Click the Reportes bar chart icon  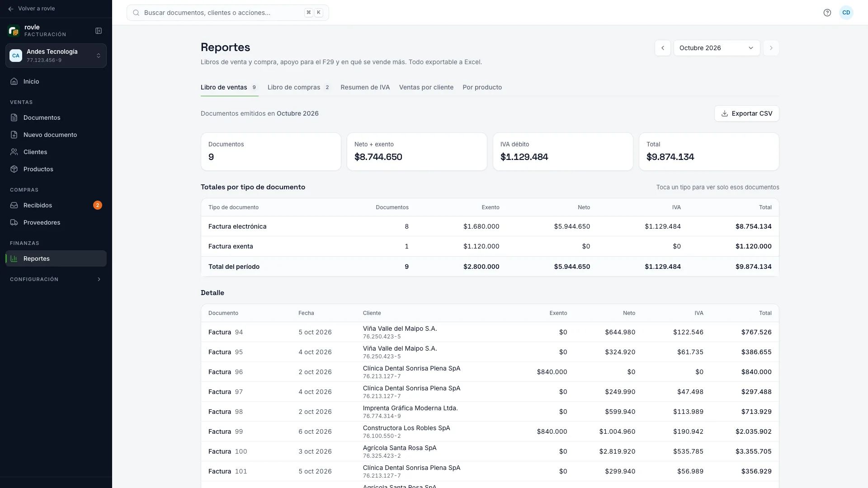pos(14,258)
